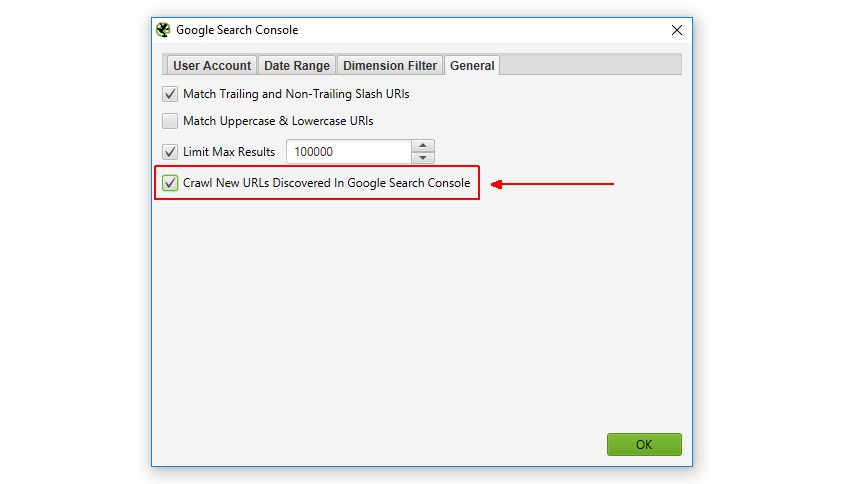Increase max results with the up arrow

(x=423, y=145)
